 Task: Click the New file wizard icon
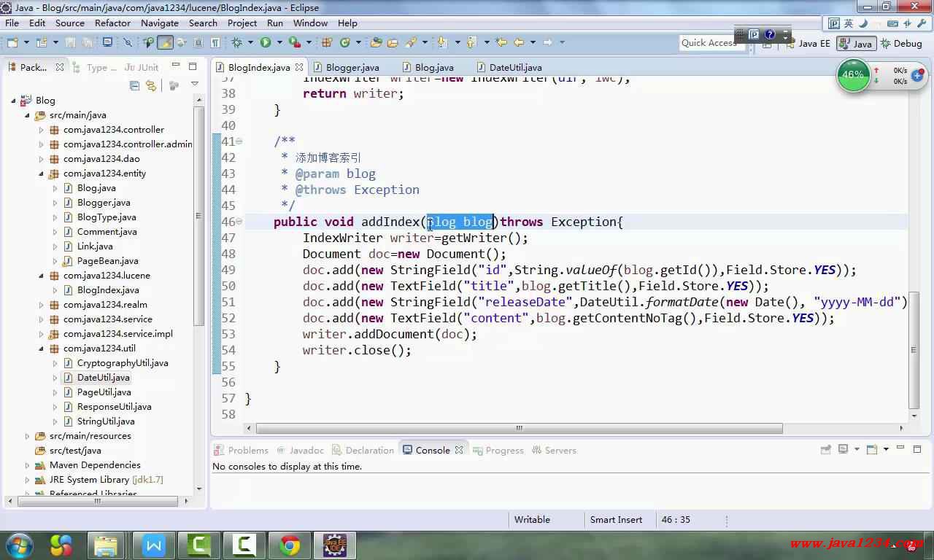(12, 43)
